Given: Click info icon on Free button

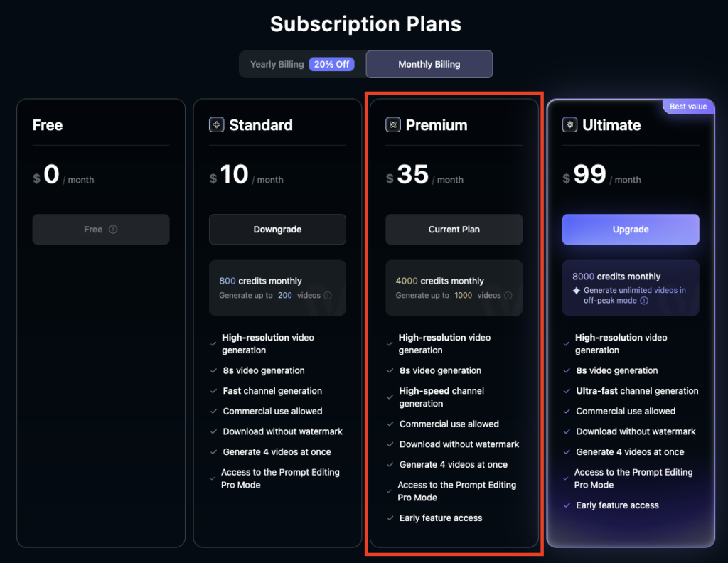Looking at the screenshot, I should pyautogui.click(x=113, y=230).
